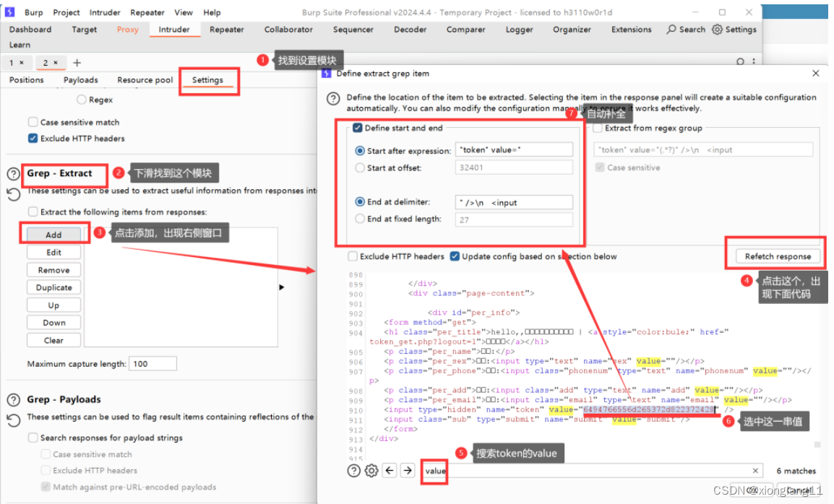Switch to the Extensions tab
Screen dimensions: 834x504
pyautogui.click(x=632, y=29)
